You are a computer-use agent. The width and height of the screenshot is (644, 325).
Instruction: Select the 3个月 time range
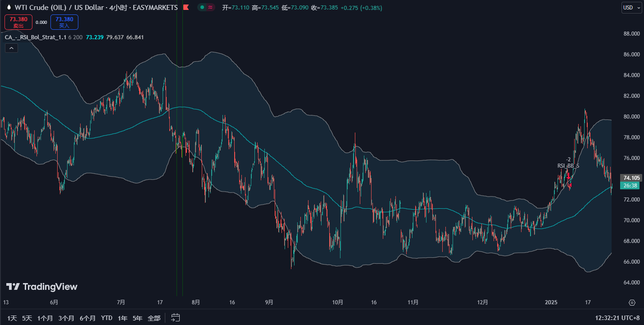point(66,318)
